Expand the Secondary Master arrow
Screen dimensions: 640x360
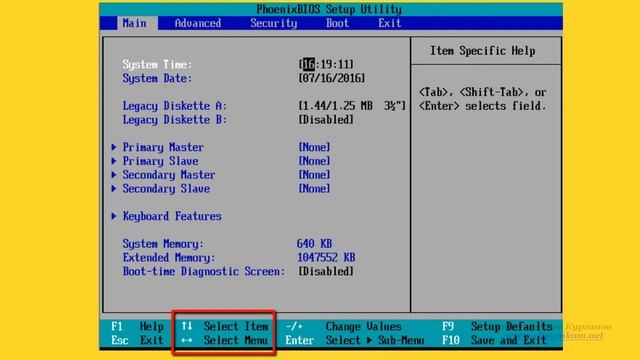[x=114, y=175]
